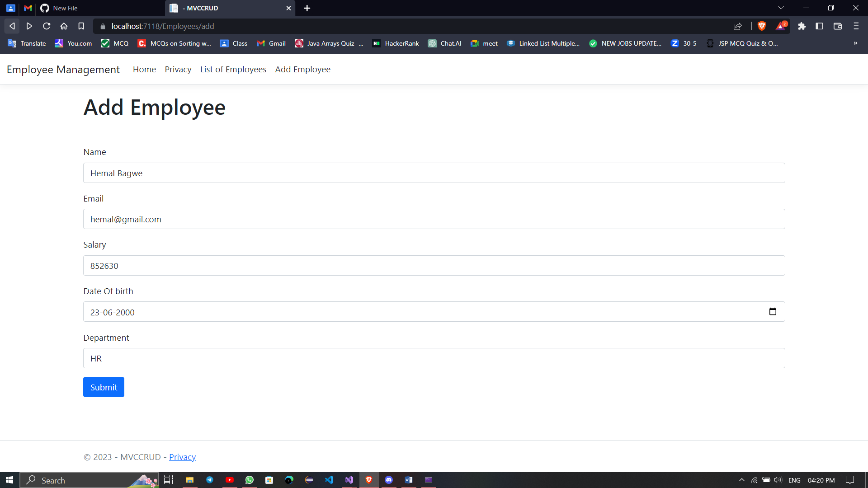This screenshot has width=868, height=488.
Task: Open the date picker calendar icon
Action: pos(773,312)
